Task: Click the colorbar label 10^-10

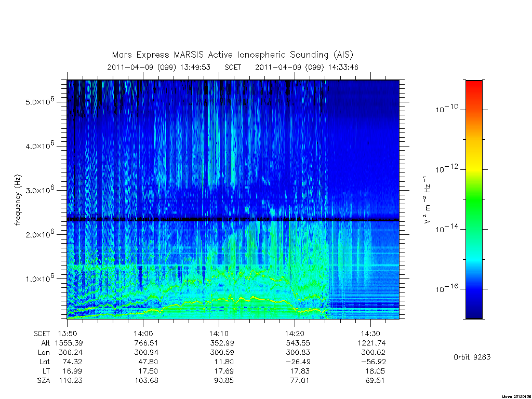Action: tap(447, 109)
